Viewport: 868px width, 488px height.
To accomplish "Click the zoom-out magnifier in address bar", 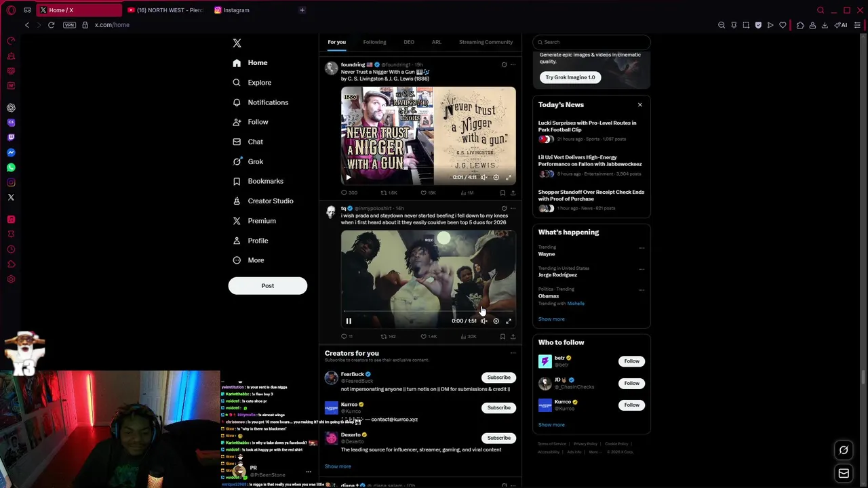I will click(x=722, y=25).
